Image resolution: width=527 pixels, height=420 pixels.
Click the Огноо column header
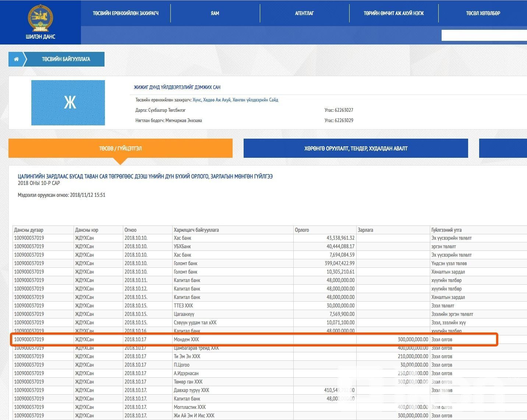pos(130,230)
